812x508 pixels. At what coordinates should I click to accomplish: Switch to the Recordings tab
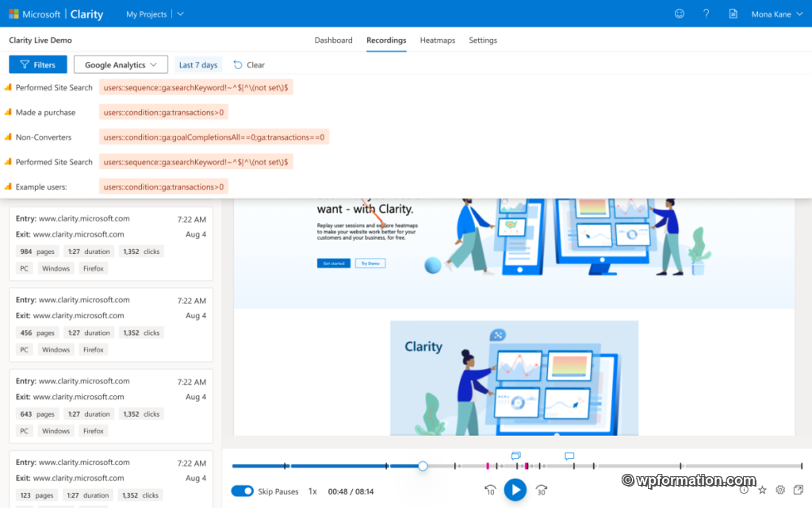pyautogui.click(x=386, y=40)
